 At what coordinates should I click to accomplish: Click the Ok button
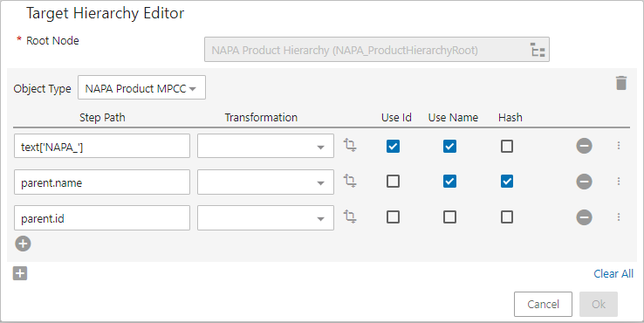[x=599, y=304]
